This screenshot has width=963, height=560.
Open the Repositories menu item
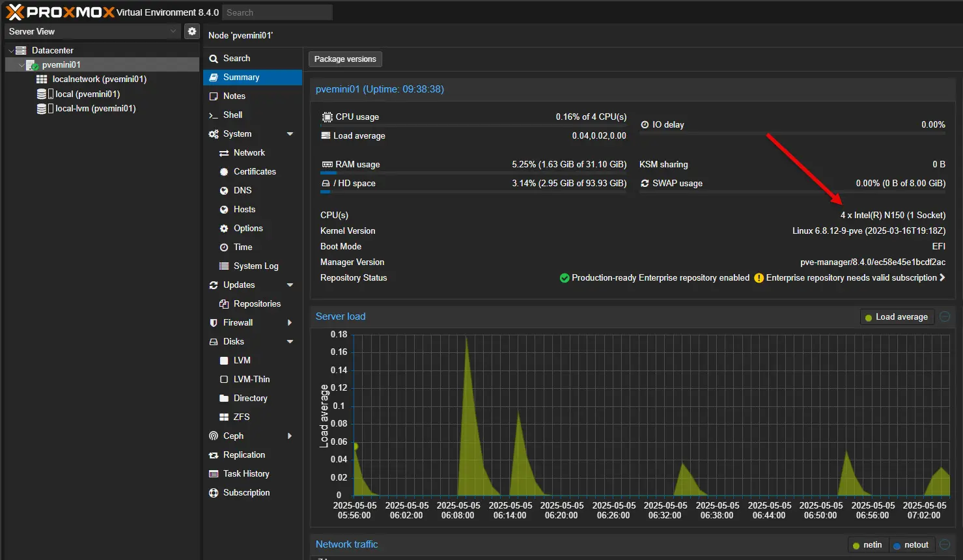(257, 303)
